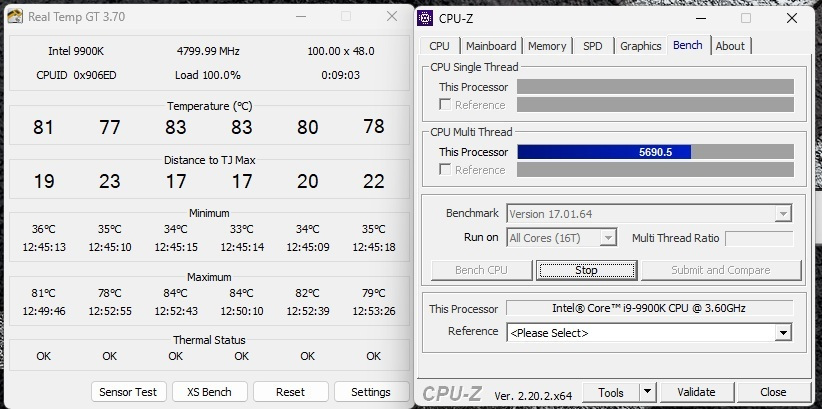Screen dimensions: 822x409
Task: Click the Tools button in CPU-Z
Action: 611,392
